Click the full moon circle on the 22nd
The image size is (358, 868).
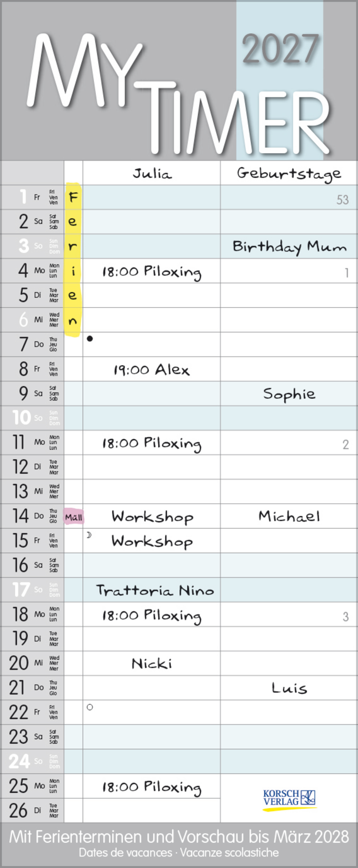pyautogui.click(x=90, y=707)
